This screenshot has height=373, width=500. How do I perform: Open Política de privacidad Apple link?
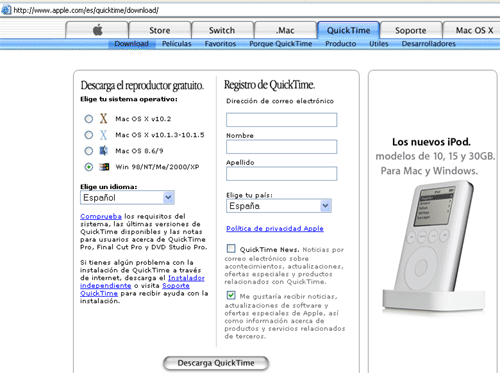[275, 228]
